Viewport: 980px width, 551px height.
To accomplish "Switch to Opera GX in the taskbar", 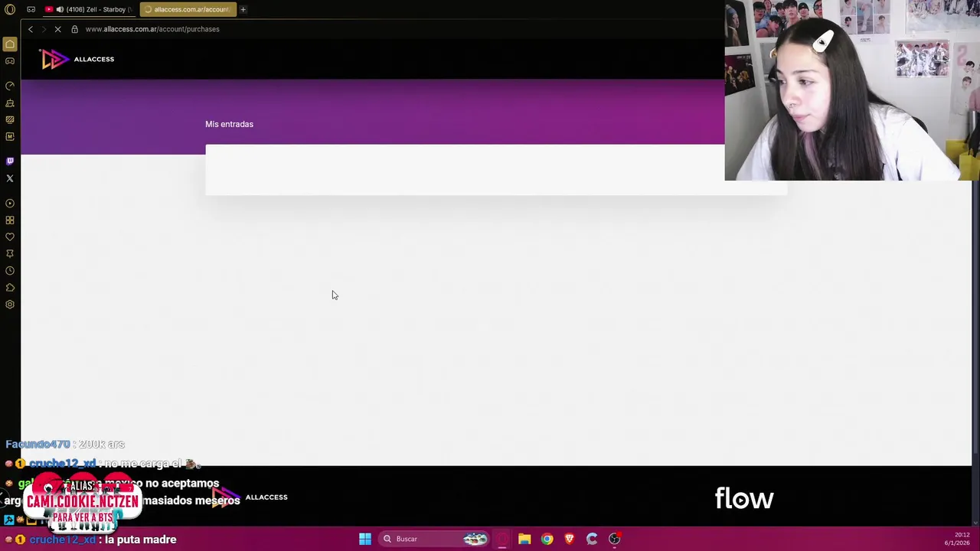I will (502, 539).
